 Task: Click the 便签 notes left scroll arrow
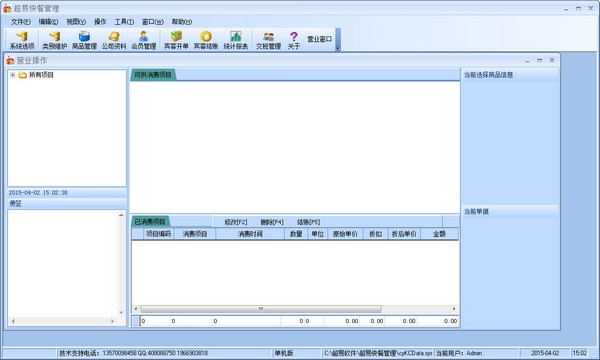click(13, 321)
